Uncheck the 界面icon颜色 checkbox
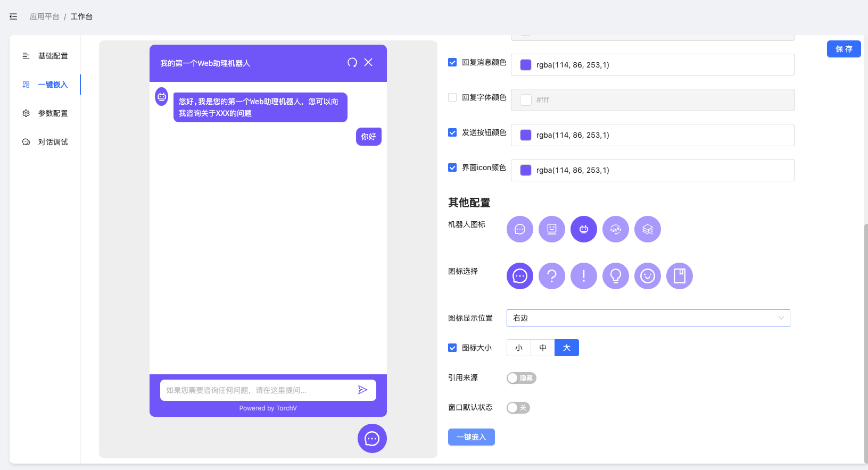This screenshot has width=868, height=470. (x=452, y=167)
